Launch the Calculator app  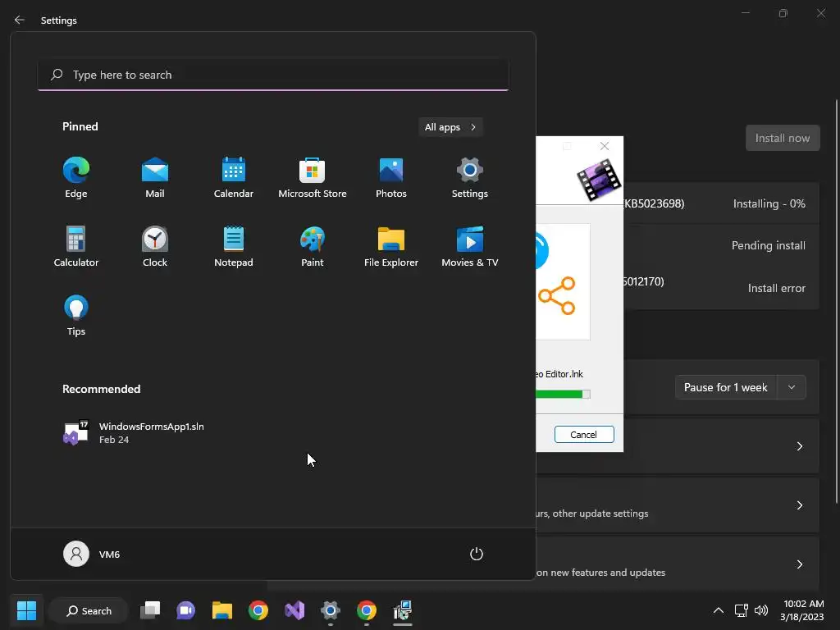tap(76, 246)
